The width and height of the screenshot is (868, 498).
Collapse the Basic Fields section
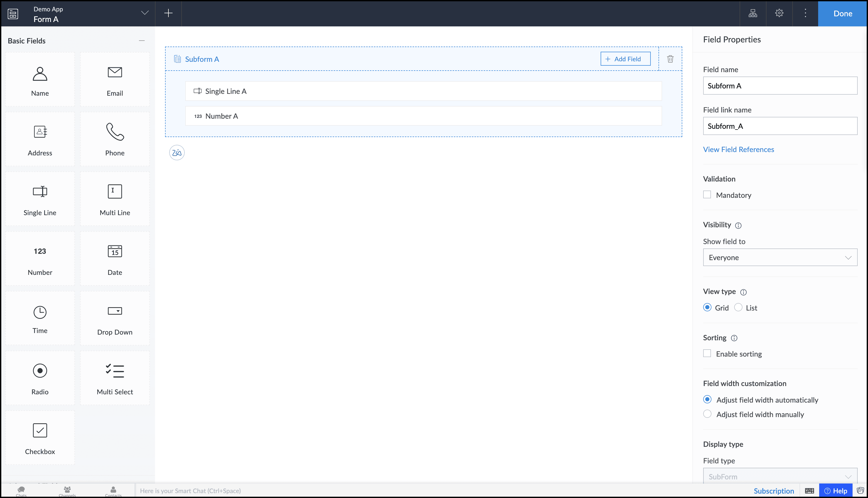tap(142, 41)
